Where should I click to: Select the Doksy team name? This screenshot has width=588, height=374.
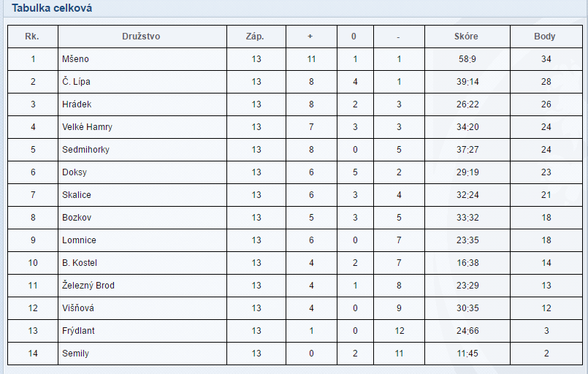tap(75, 172)
